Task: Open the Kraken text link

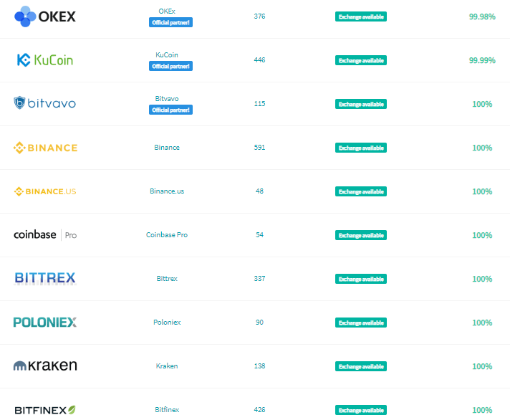Action: click(167, 366)
